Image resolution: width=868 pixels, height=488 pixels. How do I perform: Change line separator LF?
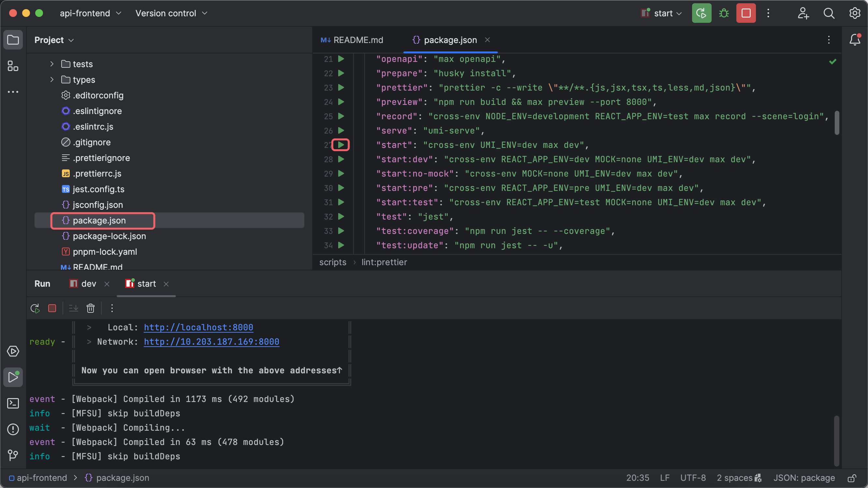[664, 478]
